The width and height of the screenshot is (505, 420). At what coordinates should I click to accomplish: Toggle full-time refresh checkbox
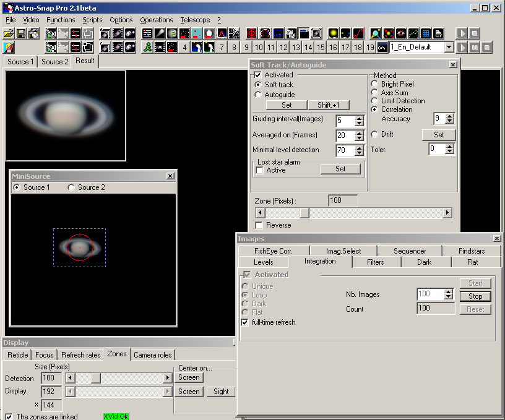pyautogui.click(x=245, y=322)
